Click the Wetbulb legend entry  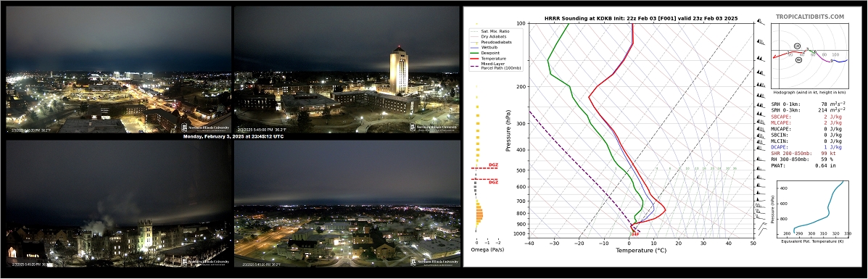pyautogui.click(x=491, y=48)
